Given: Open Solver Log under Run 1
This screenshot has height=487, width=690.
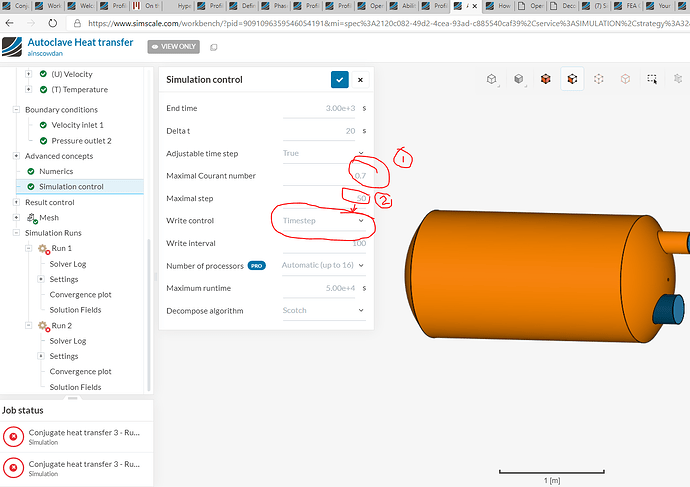Looking at the screenshot, I should (x=68, y=264).
